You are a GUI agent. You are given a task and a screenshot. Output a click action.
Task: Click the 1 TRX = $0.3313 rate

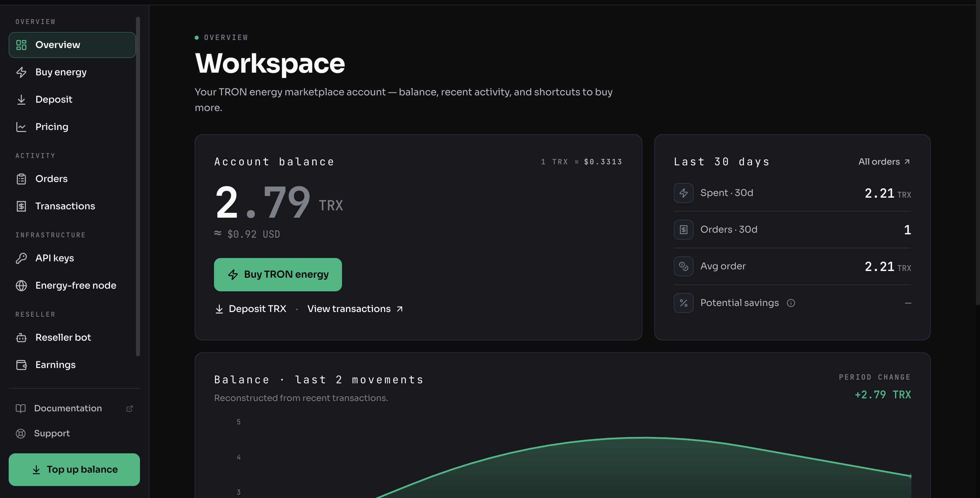tap(581, 162)
